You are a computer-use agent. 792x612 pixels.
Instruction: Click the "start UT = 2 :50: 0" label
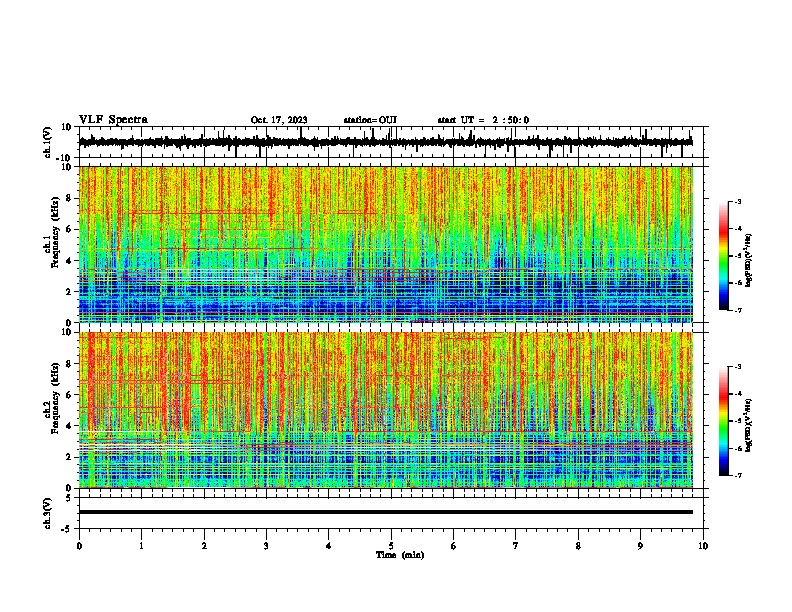click(x=483, y=120)
